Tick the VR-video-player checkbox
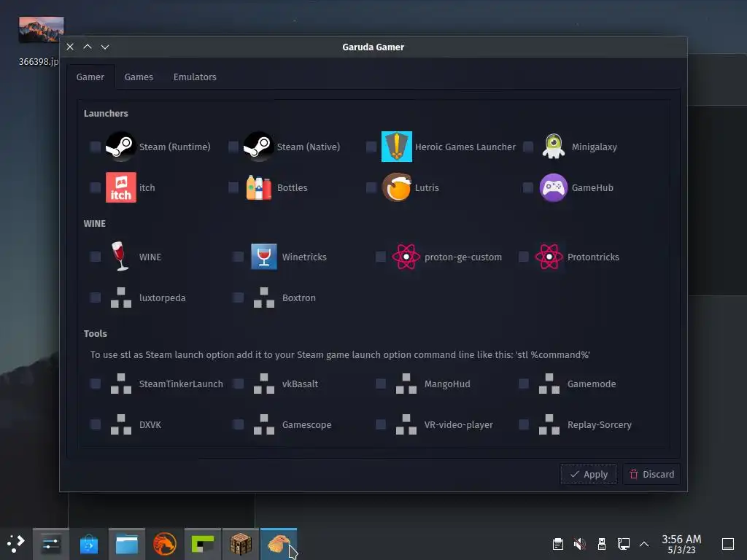 point(381,425)
